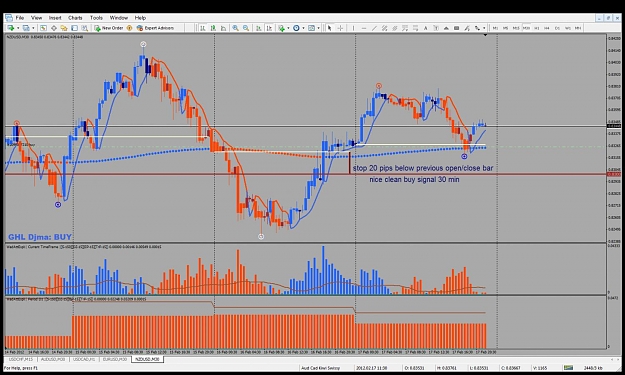Expand the periods dropdown arrow

[x=303, y=28]
